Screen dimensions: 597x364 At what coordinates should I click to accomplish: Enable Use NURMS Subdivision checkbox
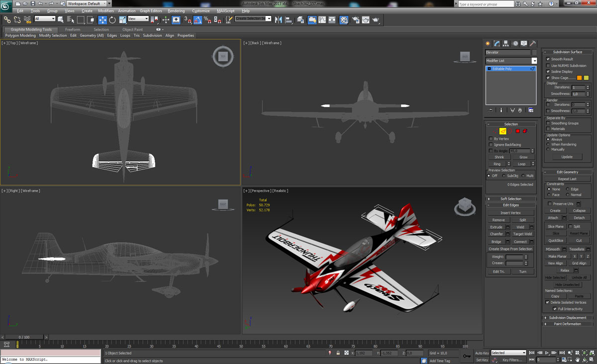pyautogui.click(x=548, y=66)
